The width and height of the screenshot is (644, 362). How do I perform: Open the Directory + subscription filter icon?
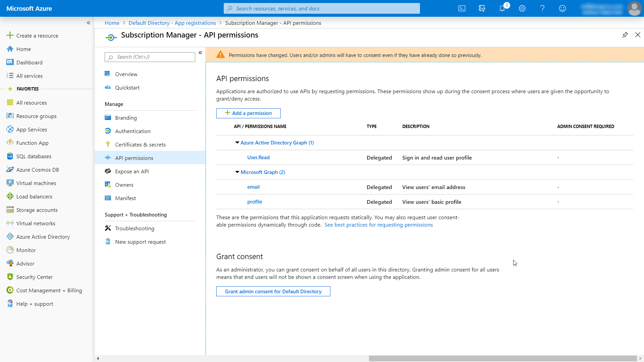click(x=482, y=8)
